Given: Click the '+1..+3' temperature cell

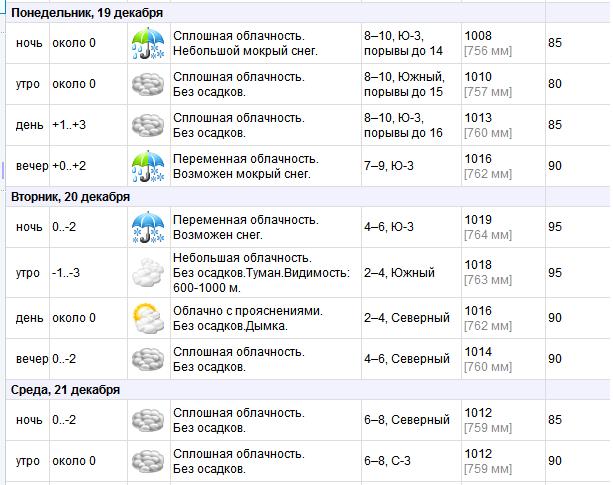Looking at the screenshot, I should [x=69, y=125].
